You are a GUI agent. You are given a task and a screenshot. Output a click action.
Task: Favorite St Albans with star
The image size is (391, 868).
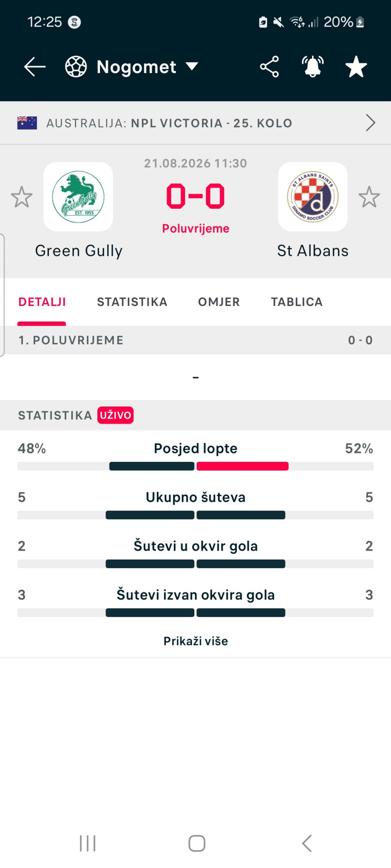point(369,197)
